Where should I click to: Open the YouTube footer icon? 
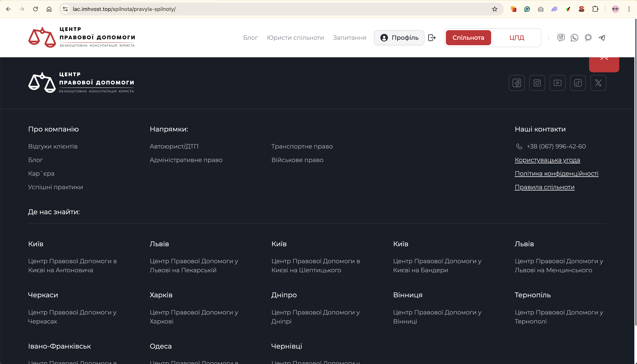(557, 83)
